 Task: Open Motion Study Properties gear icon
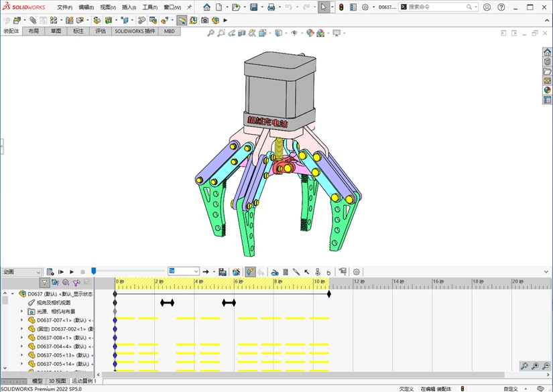[x=357, y=272]
